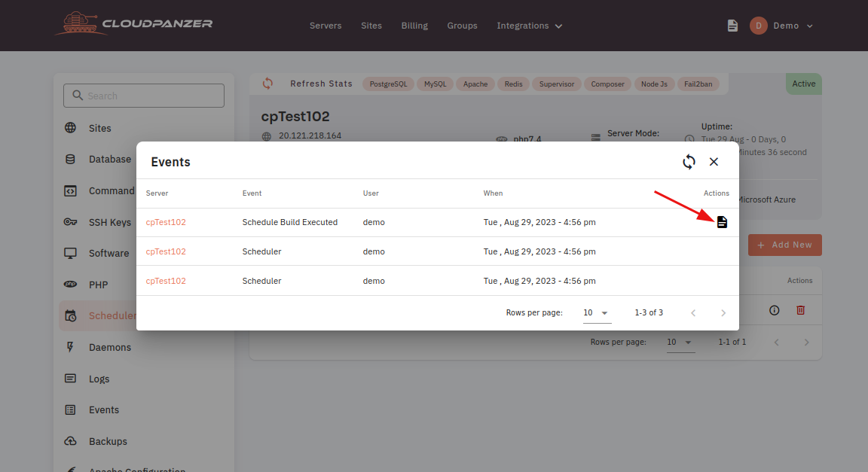The width and height of the screenshot is (868, 472).
Task: Click the Server column header in Events
Action: [x=157, y=193]
